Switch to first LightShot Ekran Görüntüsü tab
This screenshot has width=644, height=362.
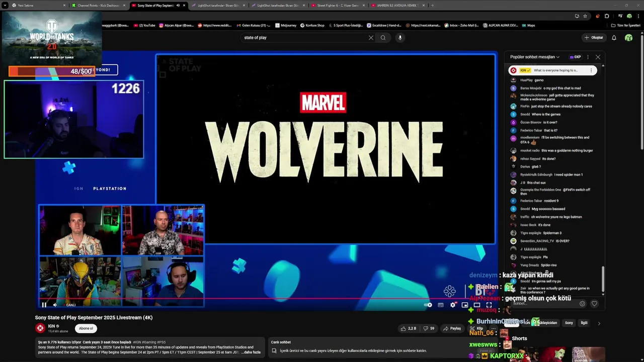tap(219, 6)
